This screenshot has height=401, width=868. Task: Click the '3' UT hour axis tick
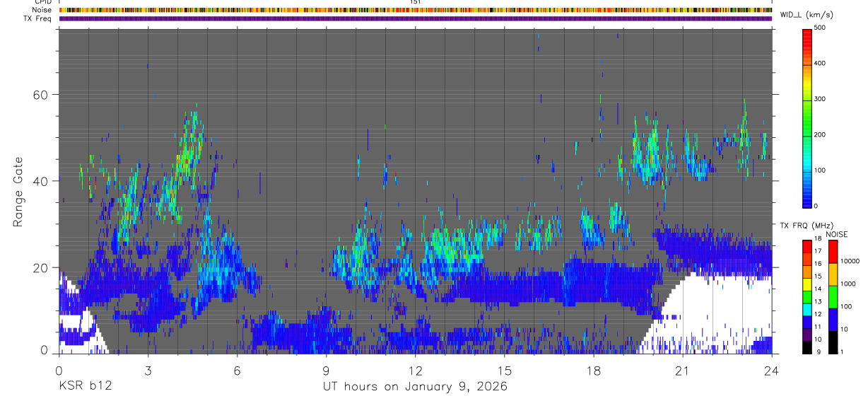pos(148,369)
